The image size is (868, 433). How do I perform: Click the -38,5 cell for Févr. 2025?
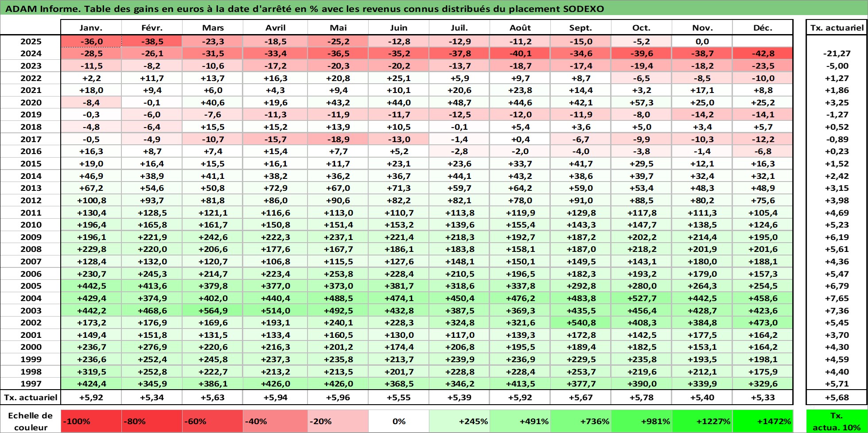[x=152, y=41]
